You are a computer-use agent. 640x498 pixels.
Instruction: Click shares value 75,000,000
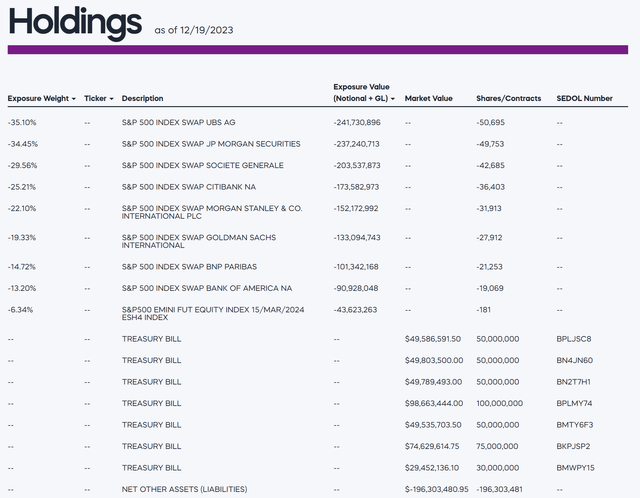pos(497,446)
